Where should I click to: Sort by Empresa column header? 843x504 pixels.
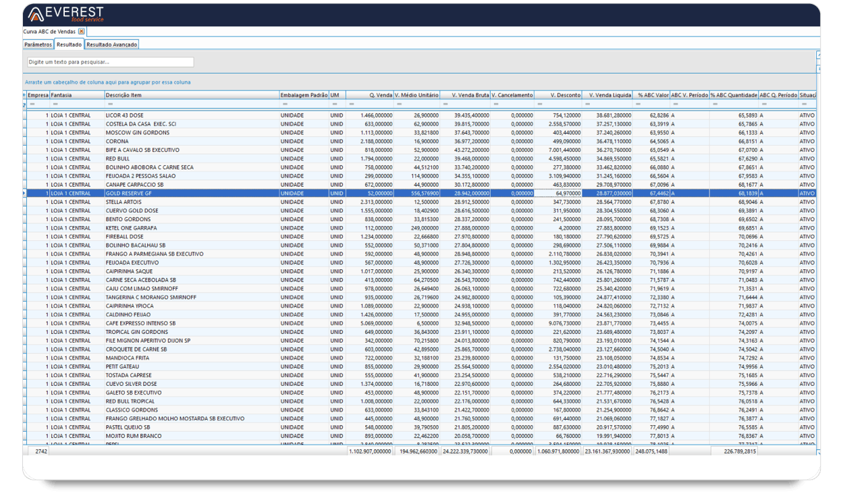click(x=38, y=95)
